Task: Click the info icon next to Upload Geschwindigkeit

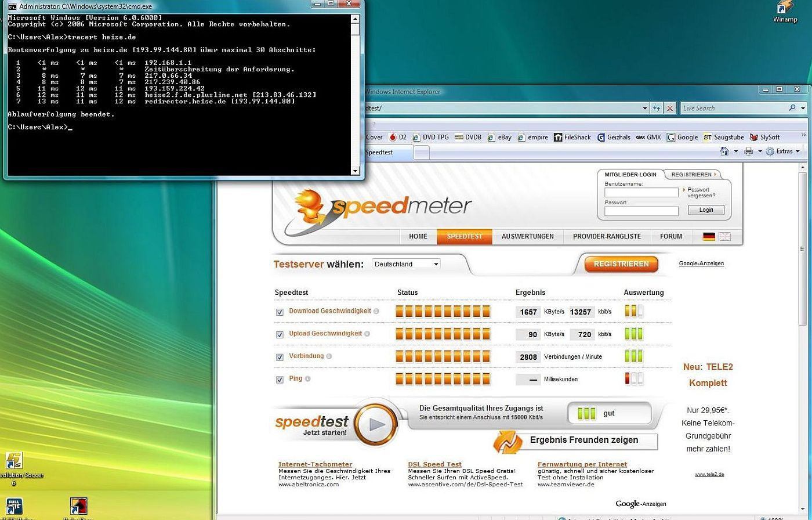Action: [x=367, y=334]
